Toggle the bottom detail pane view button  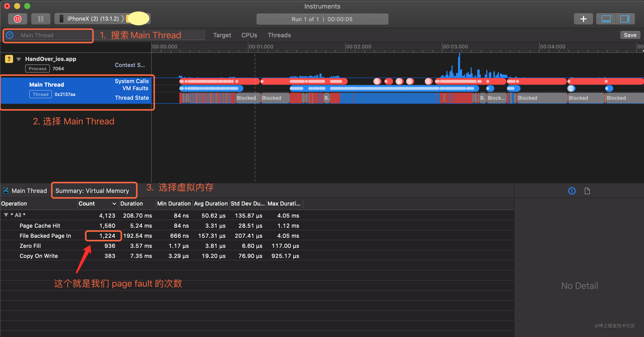(606, 19)
